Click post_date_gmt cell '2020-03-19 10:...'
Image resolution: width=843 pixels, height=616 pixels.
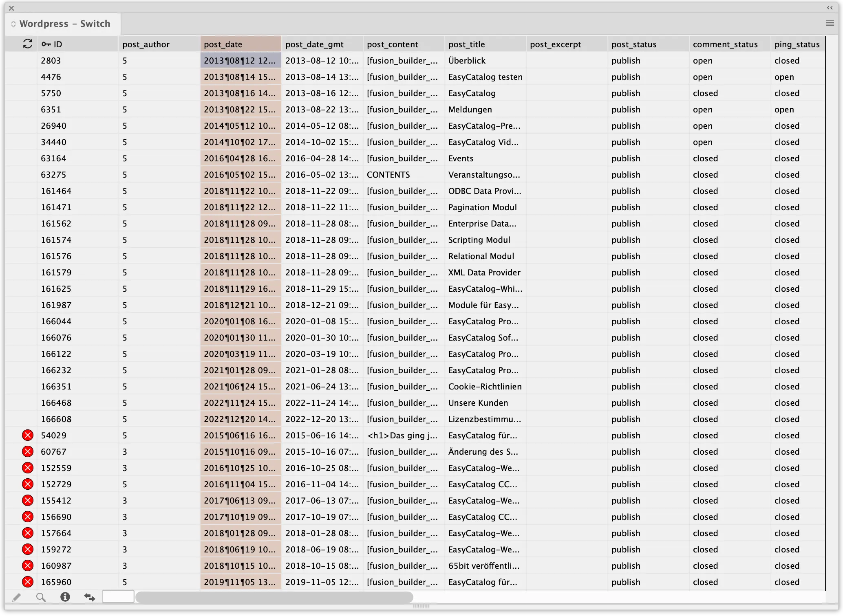(x=322, y=354)
